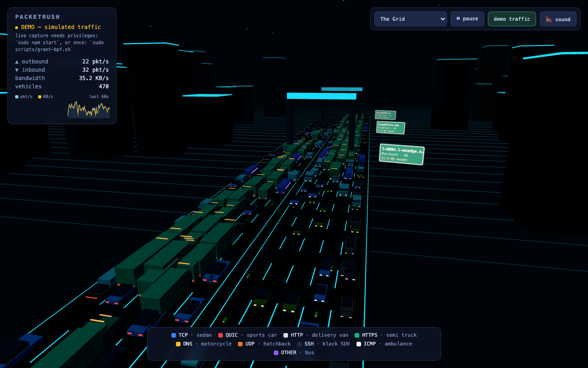Click the 'semi truck' legend label
This screenshot has height=368, width=588.
point(401,335)
